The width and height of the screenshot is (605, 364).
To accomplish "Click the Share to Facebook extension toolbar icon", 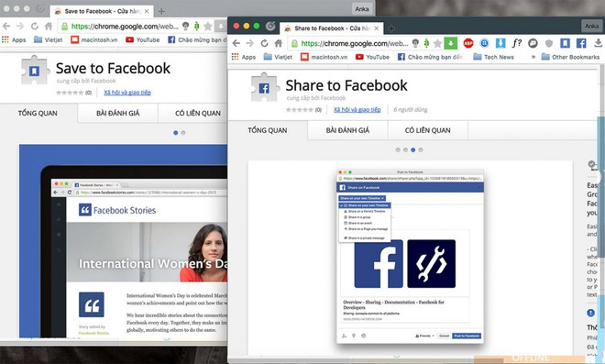I will (581, 43).
